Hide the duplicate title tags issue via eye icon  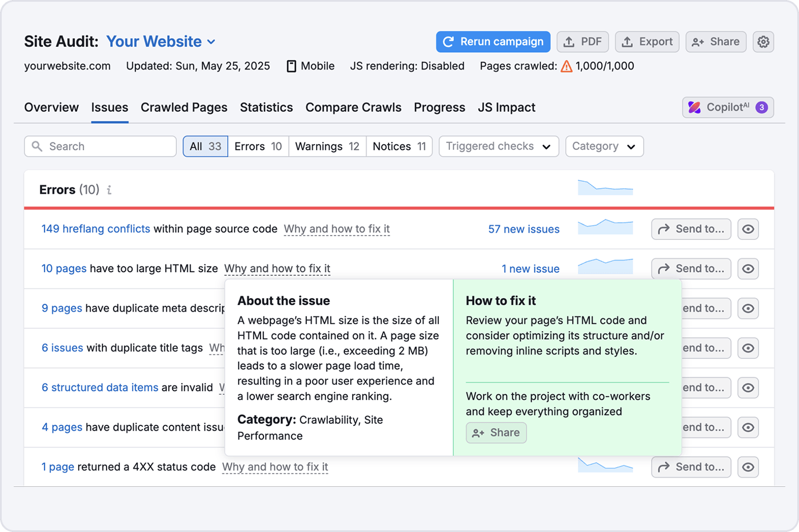click(x=748, y=348)
